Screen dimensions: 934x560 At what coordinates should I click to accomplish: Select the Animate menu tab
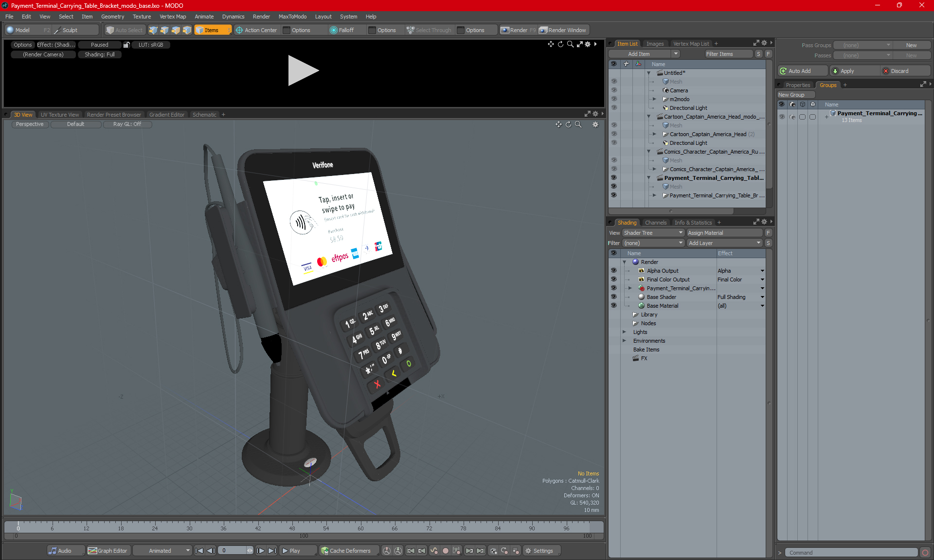(203, 17)
